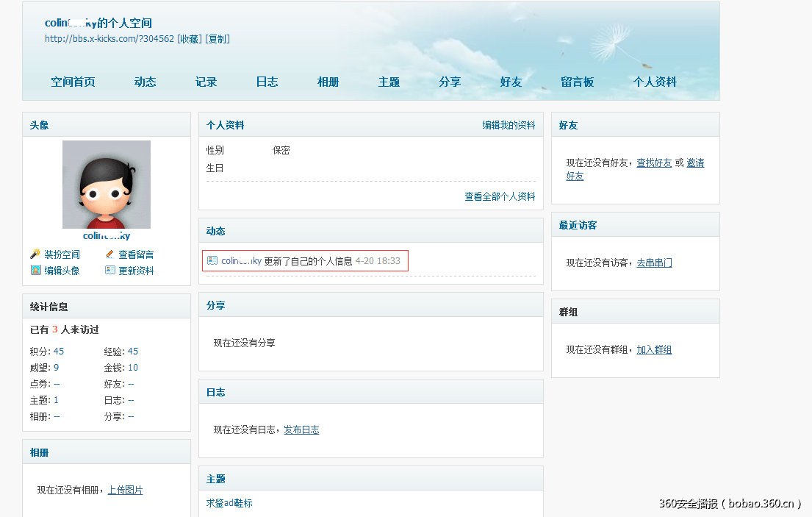Open the 动态 navigation tab
This screenshot has height=517, width=812.
pos(145,82)
